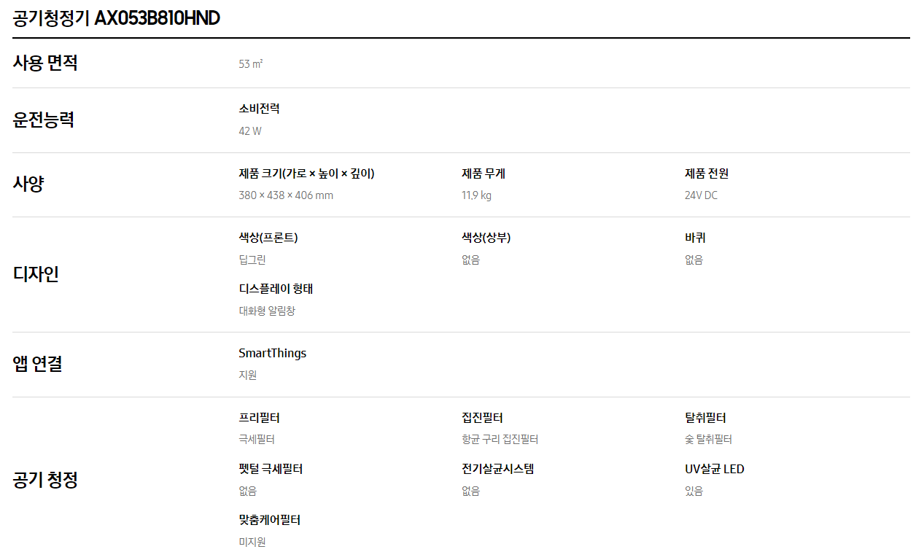Image resolution: width=924 pixels, height=560 pixels.
Task: Select the 사용 면적 section heading
Action: (x=45, y=63)
